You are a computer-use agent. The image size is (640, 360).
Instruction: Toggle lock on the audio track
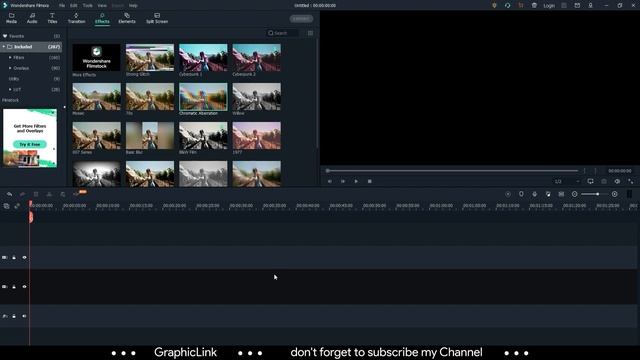pyautogui.click(x=14, y=316)
